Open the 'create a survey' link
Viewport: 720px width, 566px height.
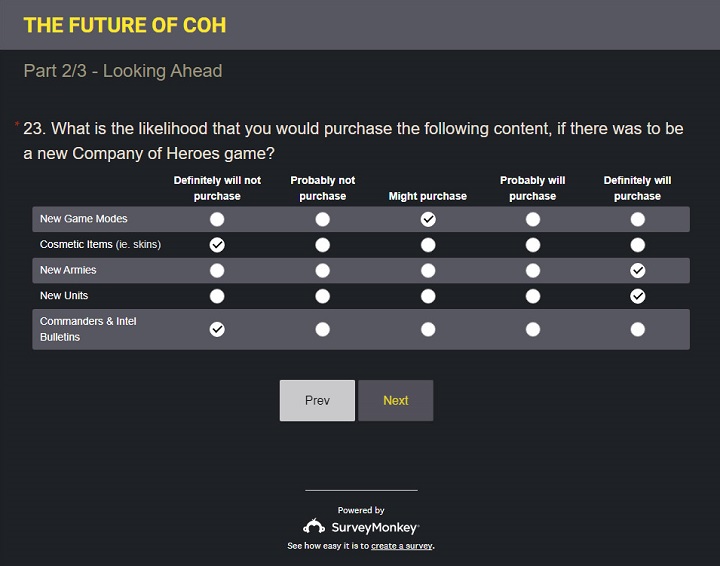click(x=402, y=546)
